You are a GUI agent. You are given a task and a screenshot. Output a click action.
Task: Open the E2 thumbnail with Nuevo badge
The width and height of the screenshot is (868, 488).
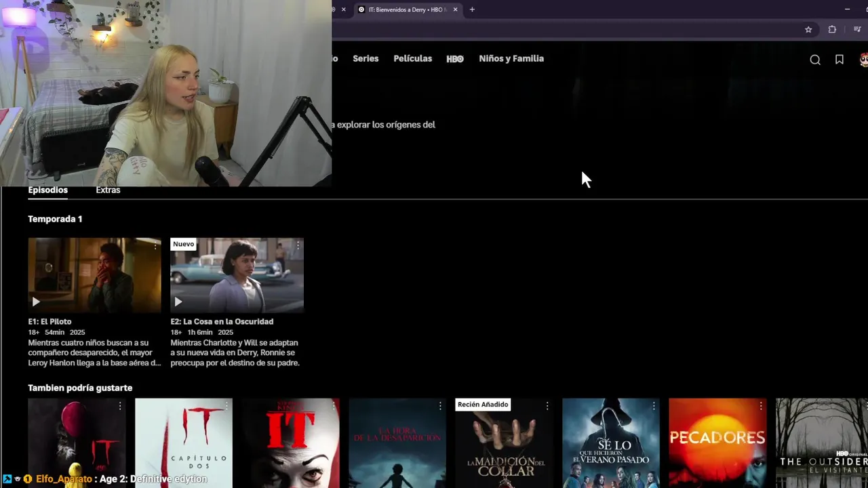pyautogui.click(x=237, y=274)
